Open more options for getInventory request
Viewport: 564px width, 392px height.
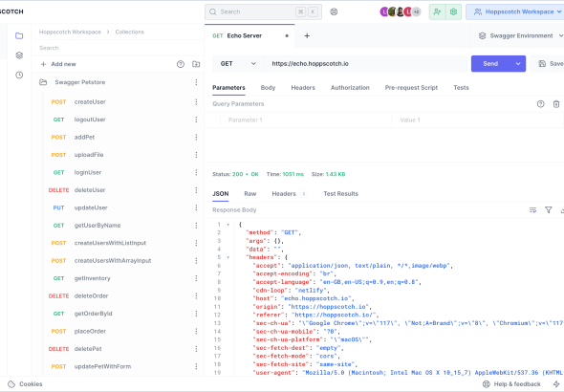(196, 278)
